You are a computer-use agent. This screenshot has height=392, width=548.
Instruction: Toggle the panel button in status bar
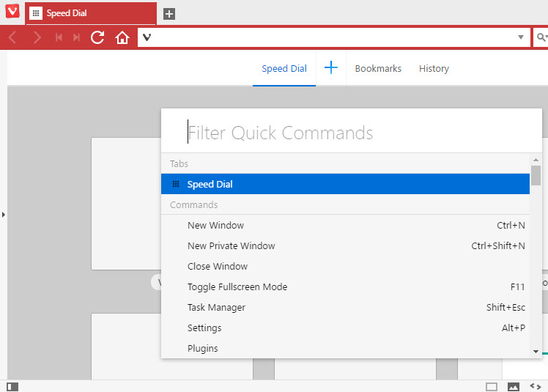[12, 386]
